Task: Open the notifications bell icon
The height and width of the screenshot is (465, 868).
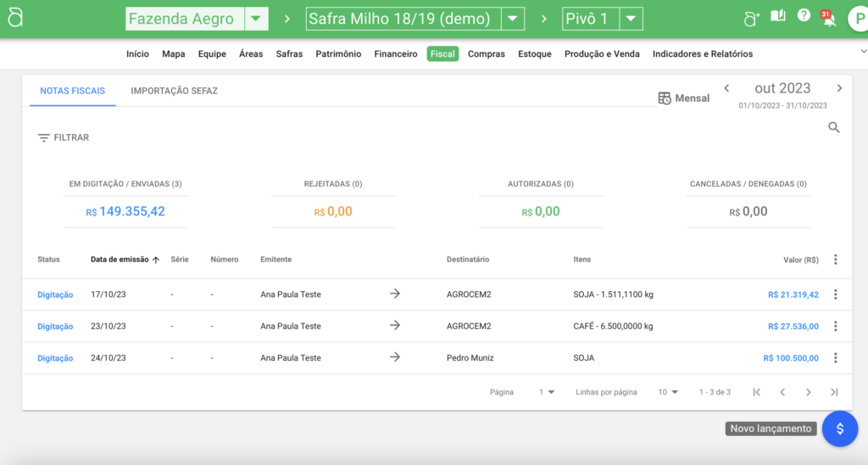Action: [828, 19]
